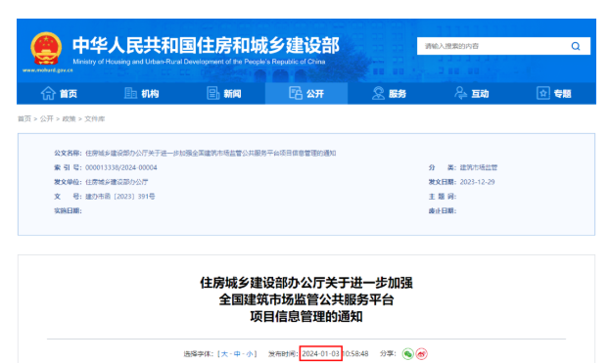
Task: Click the article headline 项目信息管理的通知
Action: click(x=306, y=317)
